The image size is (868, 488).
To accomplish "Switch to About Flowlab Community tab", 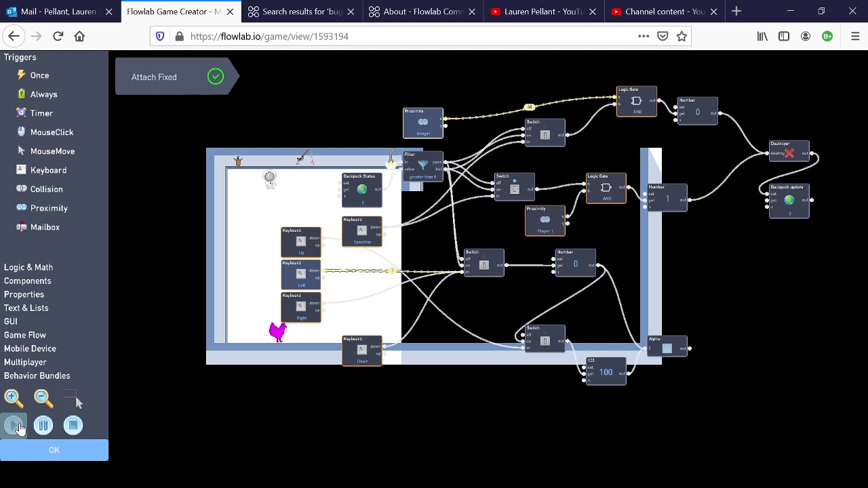I will (x=423, y=12).
